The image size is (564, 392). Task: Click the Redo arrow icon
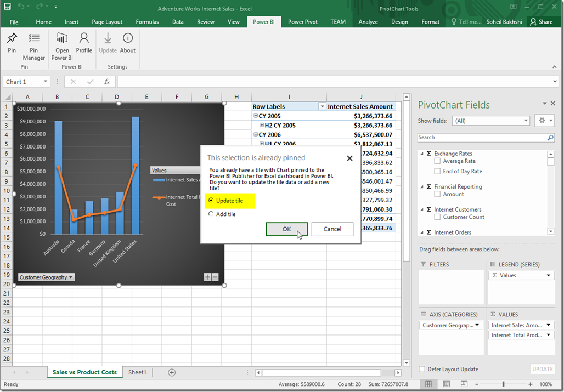tap(40, 7)
